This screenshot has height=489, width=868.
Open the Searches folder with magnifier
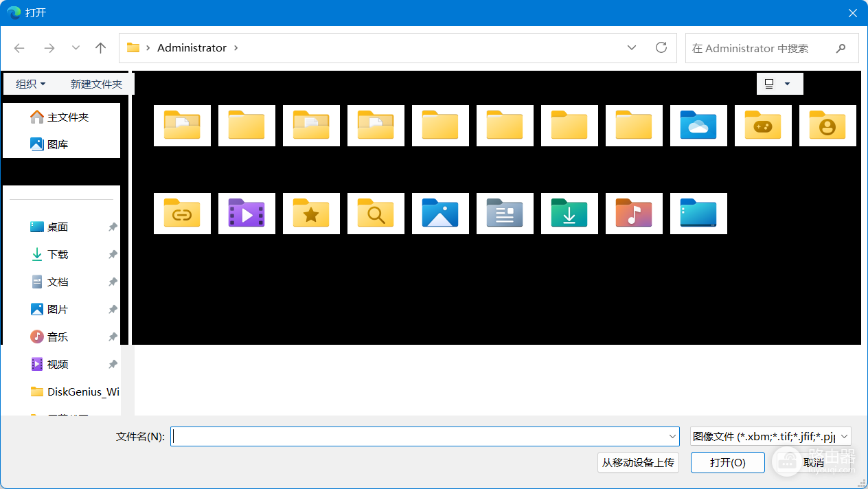(376, 214)
